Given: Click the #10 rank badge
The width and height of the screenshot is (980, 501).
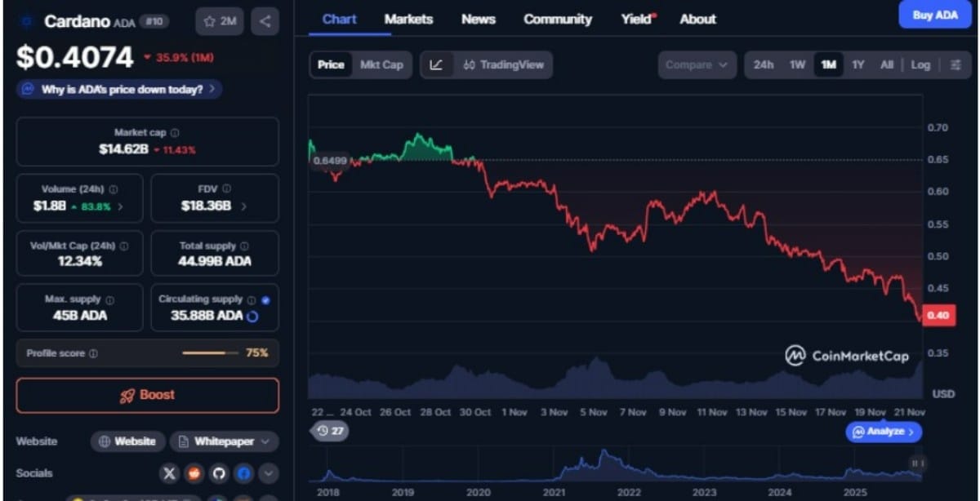Looking at the screenshot, I should (x=154, y=22).
